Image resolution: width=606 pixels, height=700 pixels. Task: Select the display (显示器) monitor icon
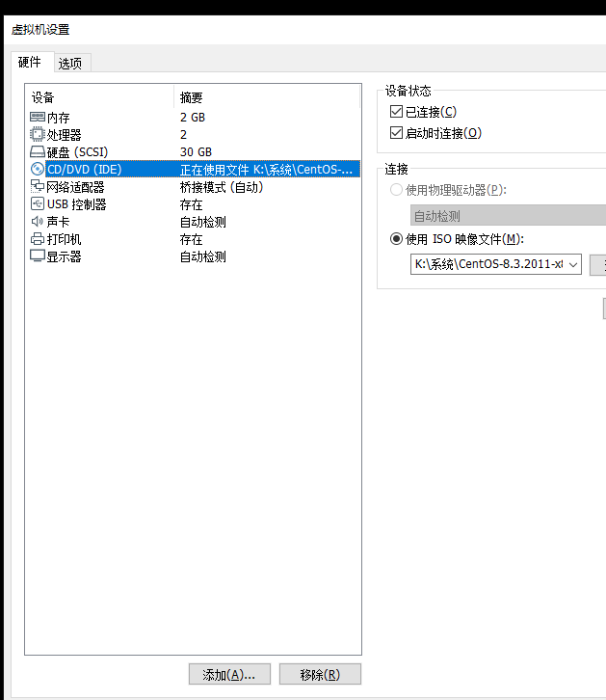(x=38, y=256)
